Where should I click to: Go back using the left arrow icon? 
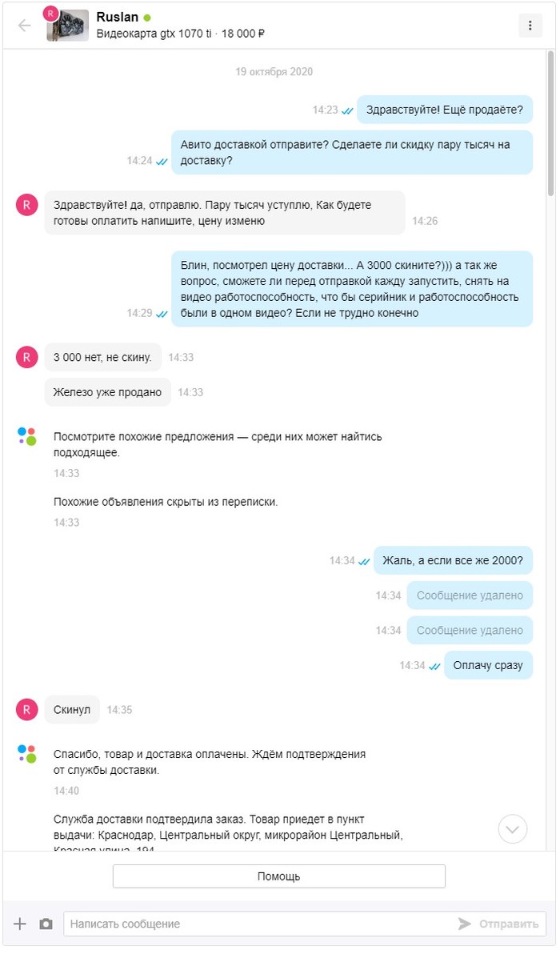[x=24, y=25]
